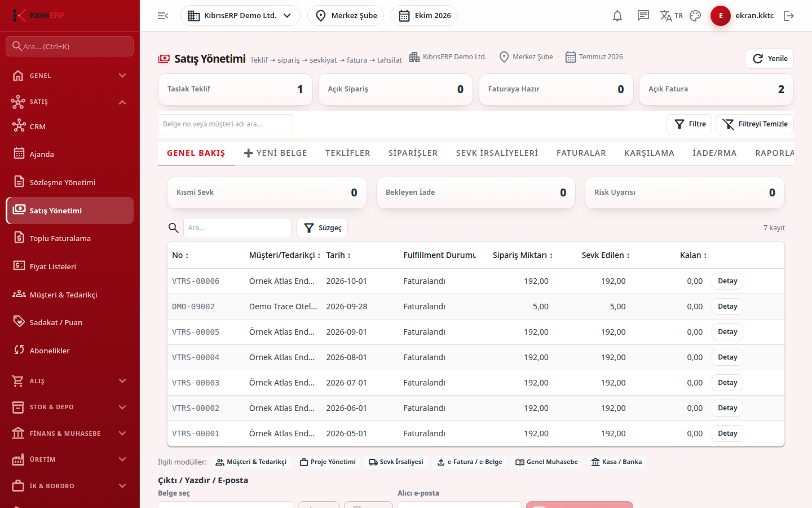Open Toplu Faturalama in sidebar
Screen dimensions: 812x508
click(70, 238)
